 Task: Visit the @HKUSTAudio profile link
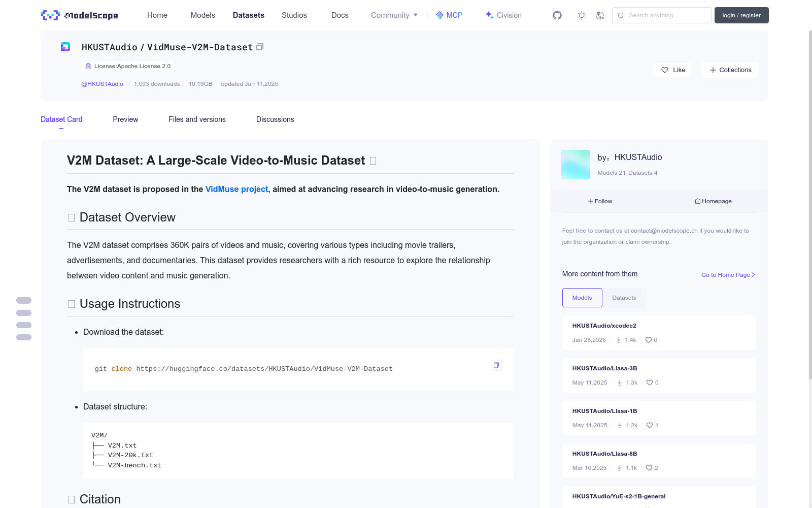[102, 84]
